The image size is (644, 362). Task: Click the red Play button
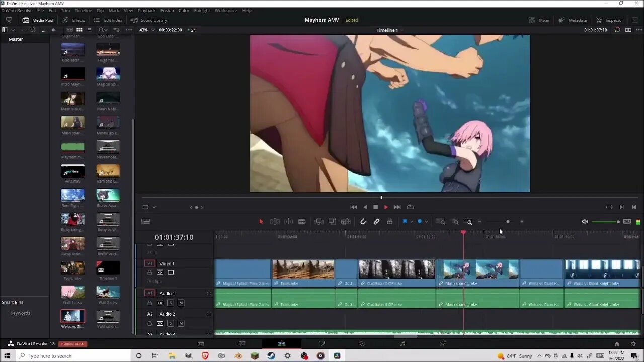(x=386, y=207)
